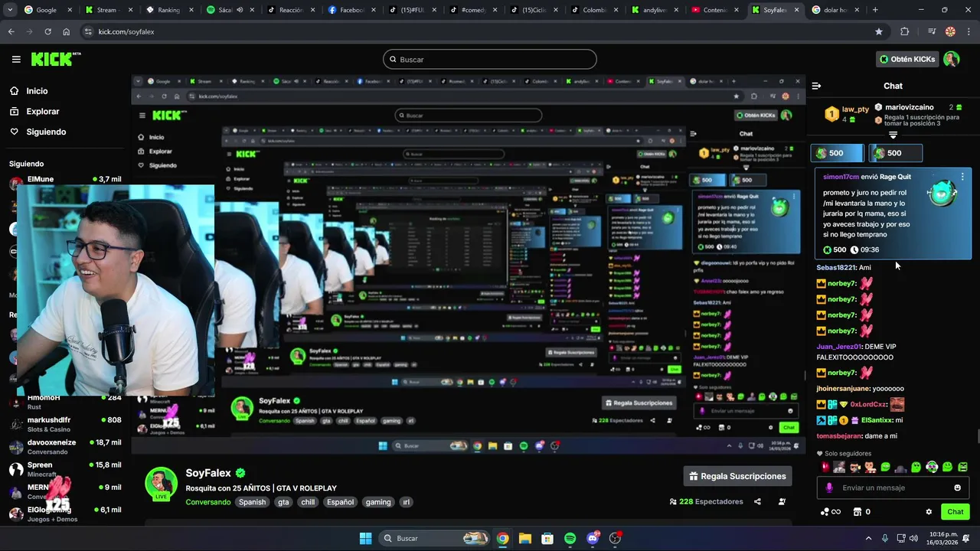Image resolution: width=980 pixels, height=551 pixels.
Task: Open the browser extensions puzzle icon
Action: [x=905, y=31]
